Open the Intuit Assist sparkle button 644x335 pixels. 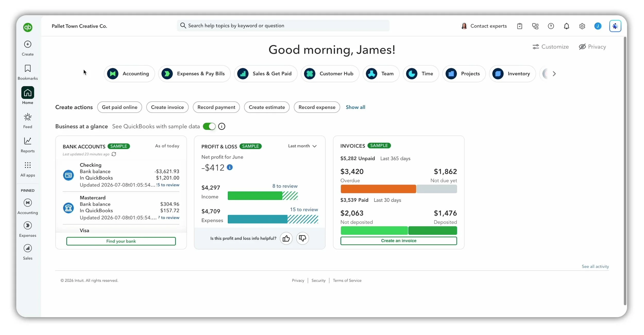click(615, 26)
